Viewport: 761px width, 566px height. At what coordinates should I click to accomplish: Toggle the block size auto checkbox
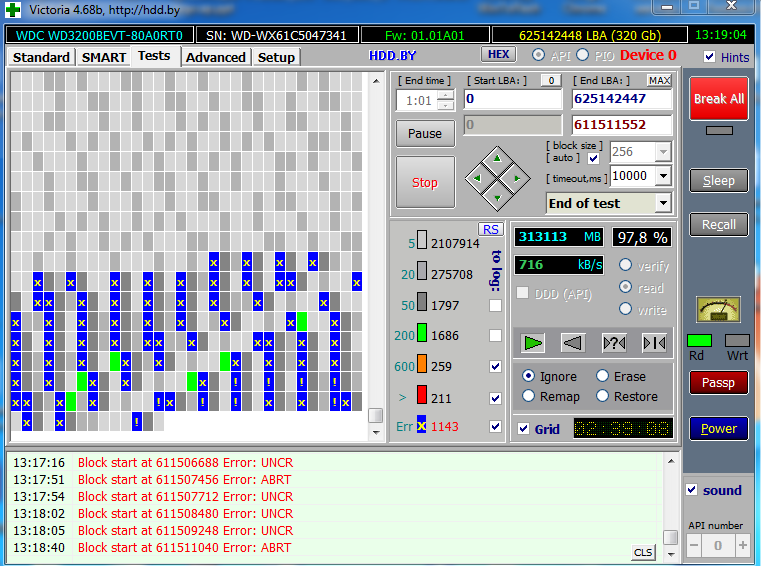[593, 158]
